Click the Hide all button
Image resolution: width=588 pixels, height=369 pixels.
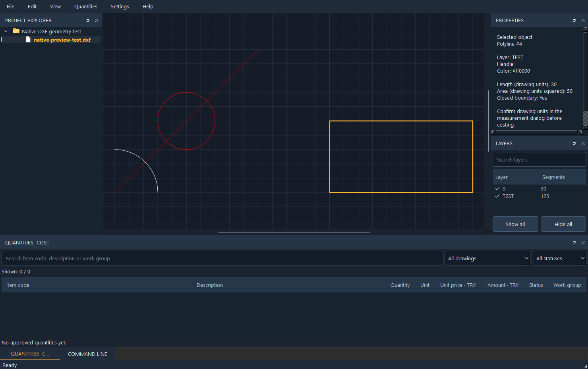coord(563,224)
